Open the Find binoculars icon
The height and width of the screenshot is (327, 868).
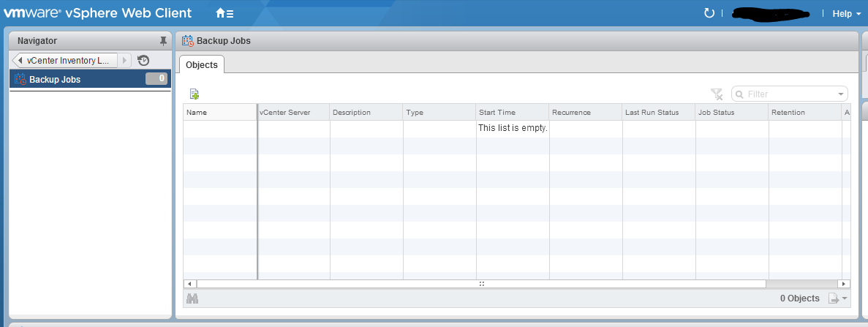click(x=192, y=298)
